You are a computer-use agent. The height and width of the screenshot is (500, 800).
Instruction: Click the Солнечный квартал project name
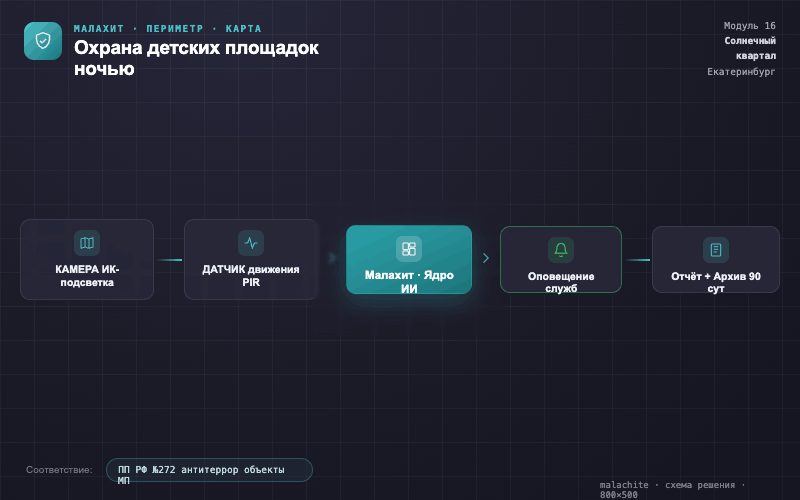[x=750, y=48]
